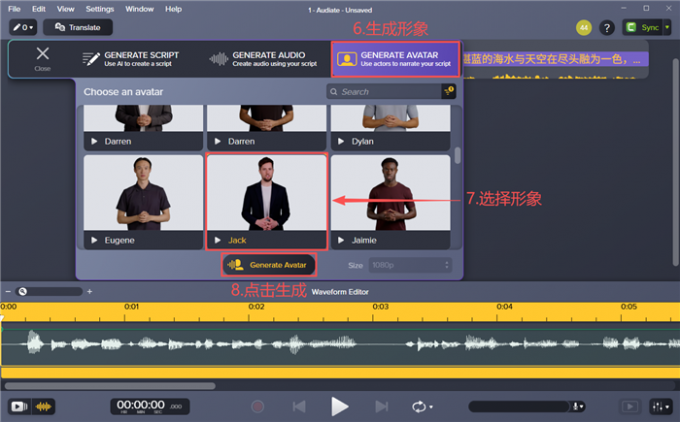Select the Jack avatar thumbnail

pos(267,193)
